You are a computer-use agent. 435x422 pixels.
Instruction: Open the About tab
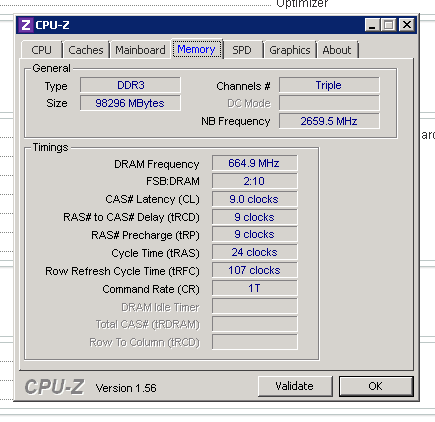[337, 50]
